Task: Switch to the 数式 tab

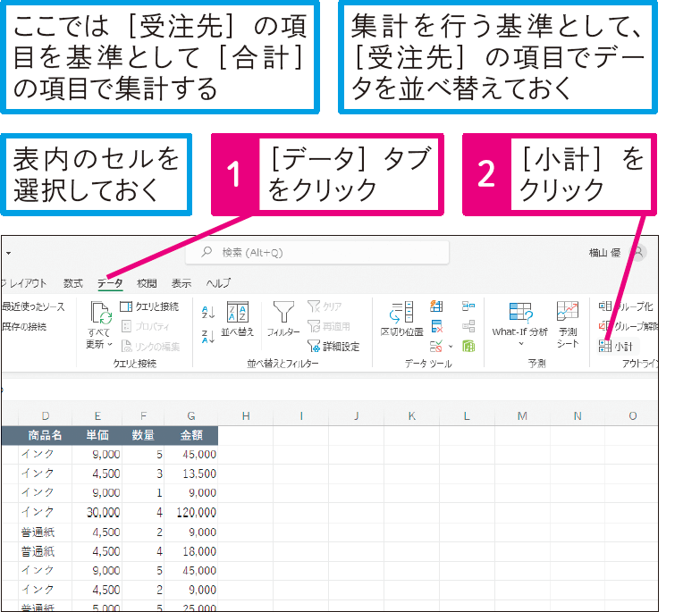Action: [x=72, y=283]
